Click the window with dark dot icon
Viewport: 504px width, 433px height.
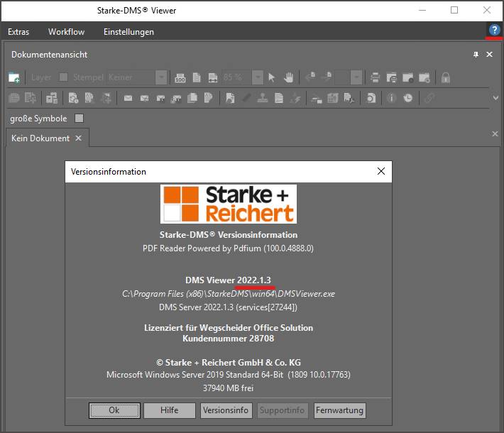pyautogui.click(x=408, y=77)
